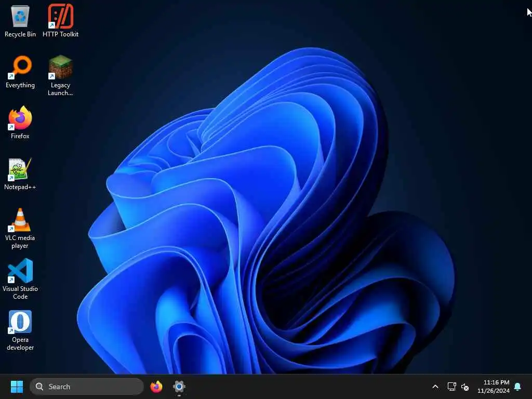Select the Notepad++ desktop shortcut
532x399 pixels.
click(x=20, y=174)
